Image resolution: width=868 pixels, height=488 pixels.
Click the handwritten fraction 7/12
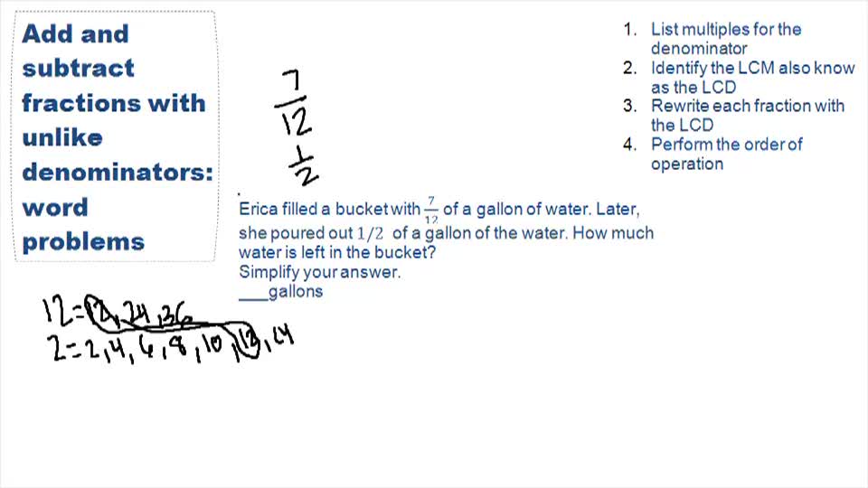click(x=294, y=106)
